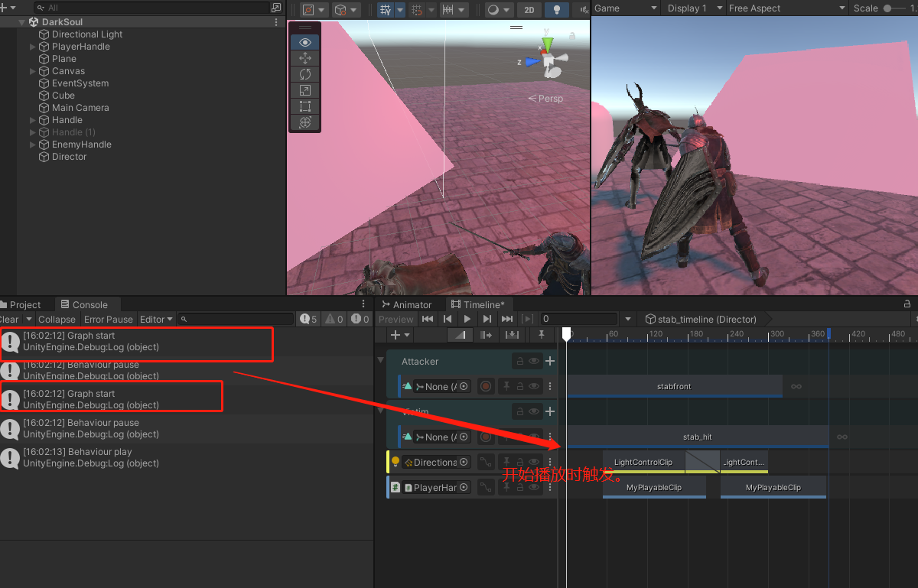Screen dimensions: 918x588
Task: Open the Game view mode dropdown
Action: (x=625, y=8)
